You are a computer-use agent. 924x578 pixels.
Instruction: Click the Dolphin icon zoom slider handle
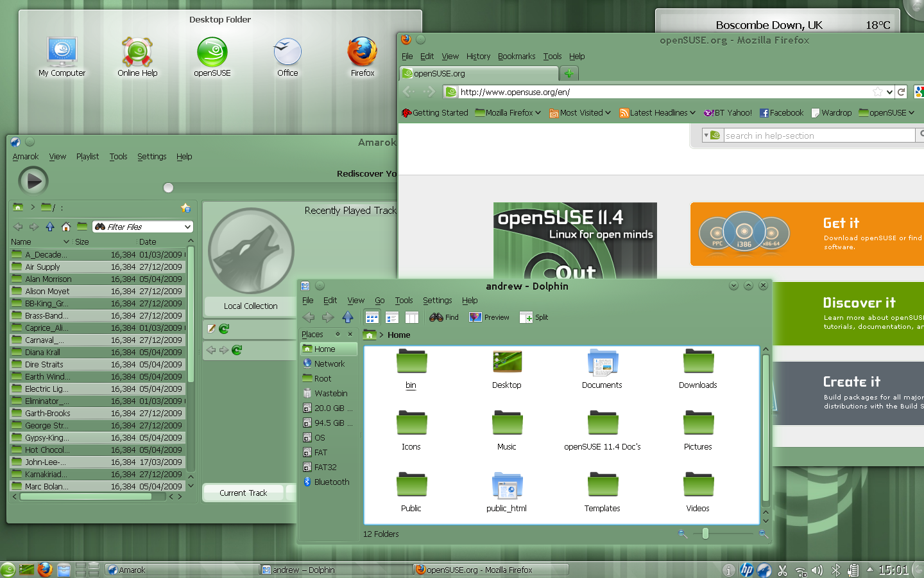(705, 534)
